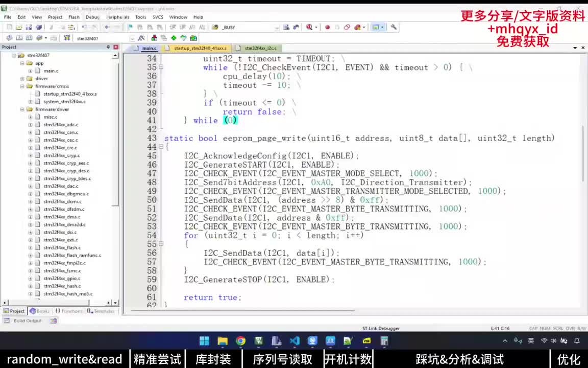Fold the function body at line 44

(x=161, y=147)
